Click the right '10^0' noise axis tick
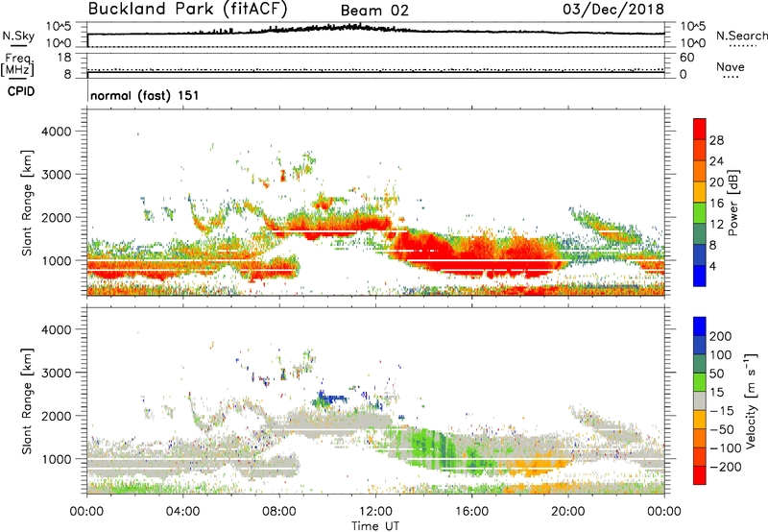Image resolution: width=768 pixels, height=532 pixels. (692, 43)
